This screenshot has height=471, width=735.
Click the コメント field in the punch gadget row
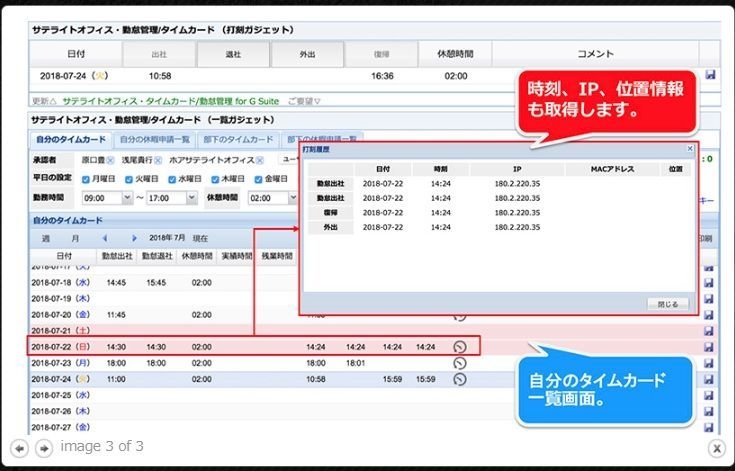coord(595,75)
